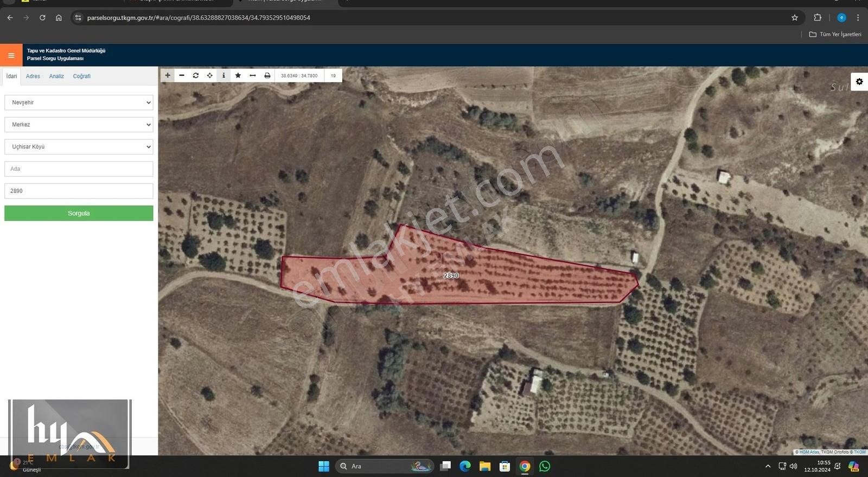Switch to İdari tab
Image resolution: width=868 pixels, height=477 pixels.
click(11, 76)
